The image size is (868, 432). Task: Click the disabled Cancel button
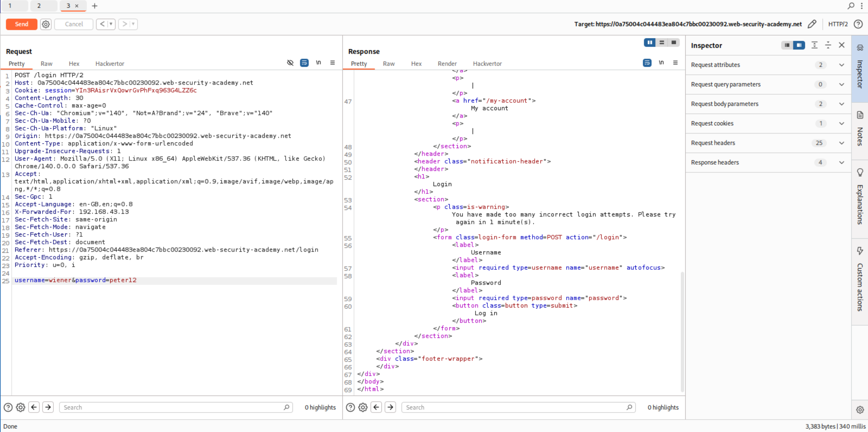[74, 24]
